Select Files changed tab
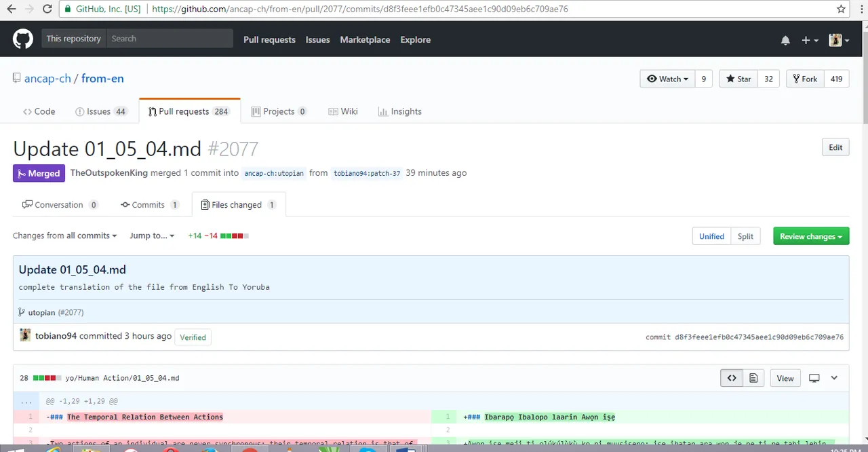Screen dimensions: 868x452 [239, 204]
